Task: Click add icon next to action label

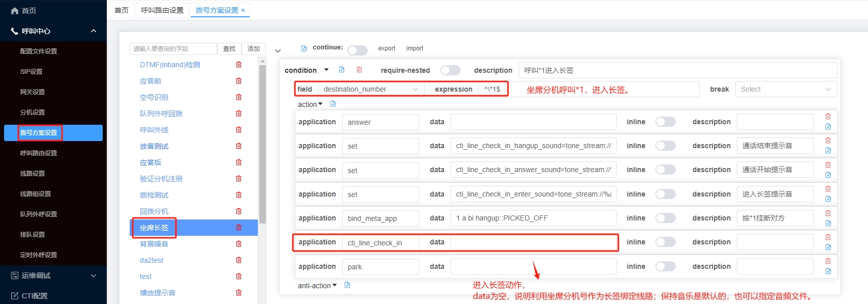Action: pyautogui.click(x=333, y=104)
